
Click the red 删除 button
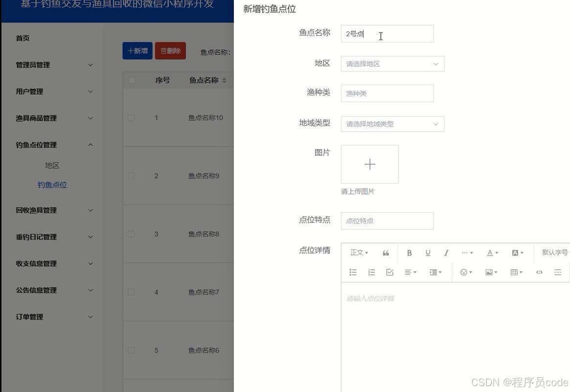170,51
